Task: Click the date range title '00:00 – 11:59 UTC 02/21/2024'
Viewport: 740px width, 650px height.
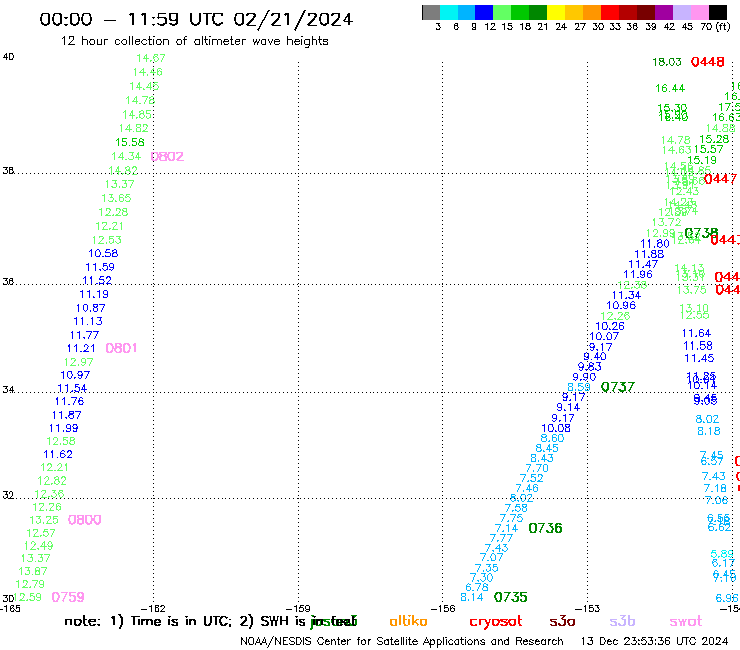Action: [196, 19]
